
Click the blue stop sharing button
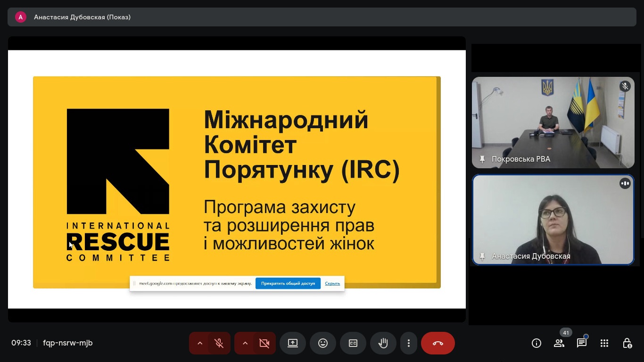pos(288,283)
